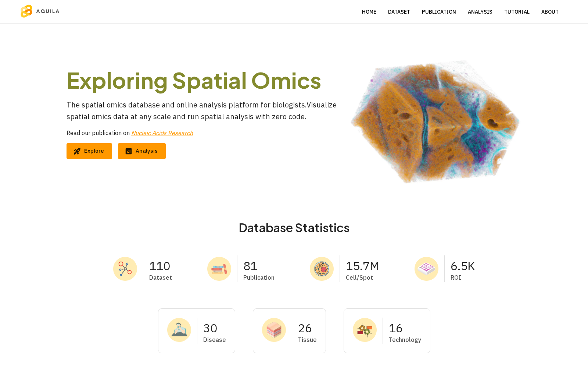This screenshot has height=368, width=588.
Task: Click the Dataset network graph icon
Action: (125, 269)
